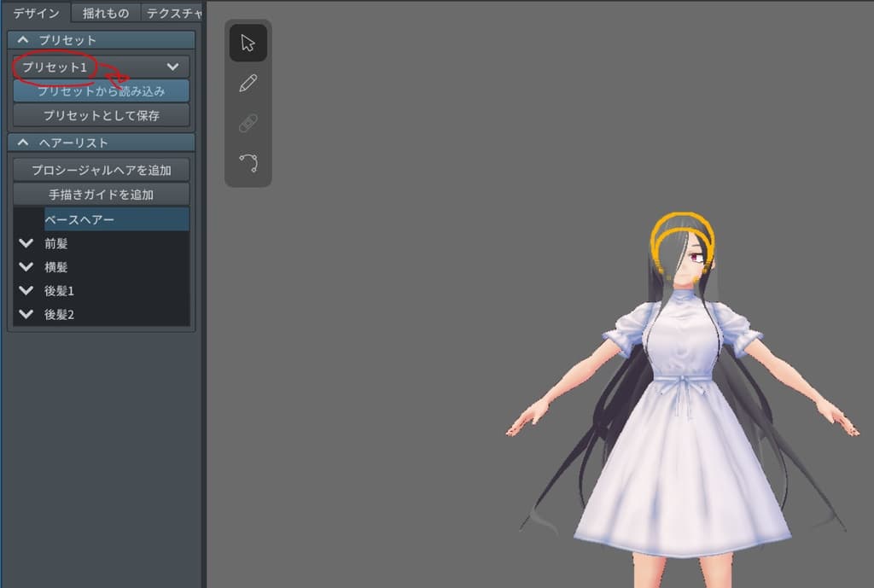The image size is (874, 588).
Task: Click the プリセットから読み込み button
Action: click(101, 91)
